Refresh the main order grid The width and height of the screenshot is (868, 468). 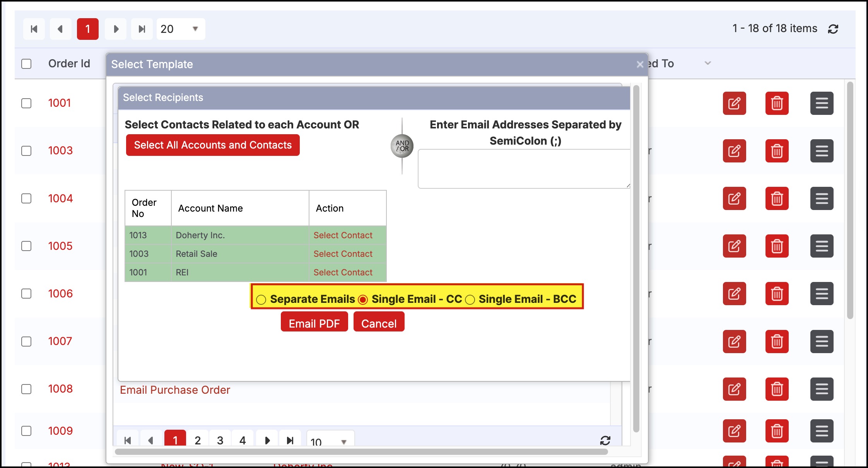tap(833, 29)
